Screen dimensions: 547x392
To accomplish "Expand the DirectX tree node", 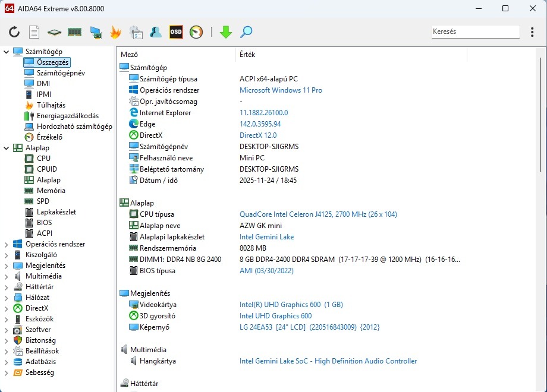I will [7, 309].
